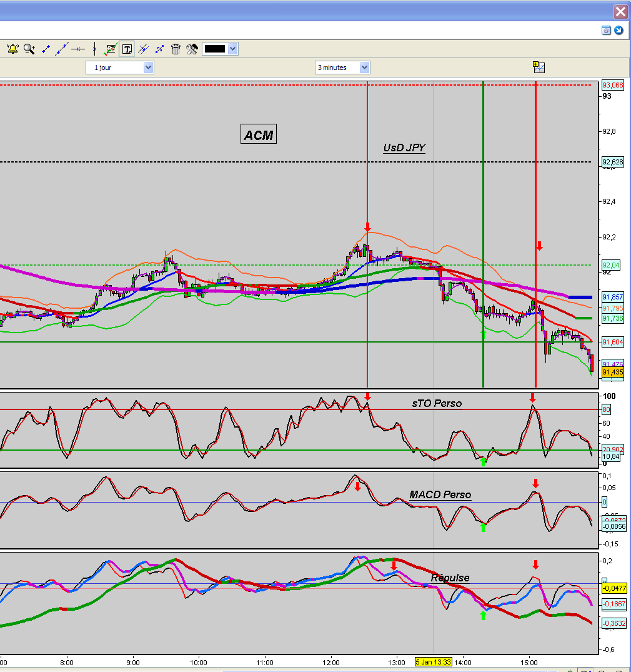Click the black drawing color swatch
This screenshot has width=631, height=672.
pyautogui.click(x=215, y=49)
